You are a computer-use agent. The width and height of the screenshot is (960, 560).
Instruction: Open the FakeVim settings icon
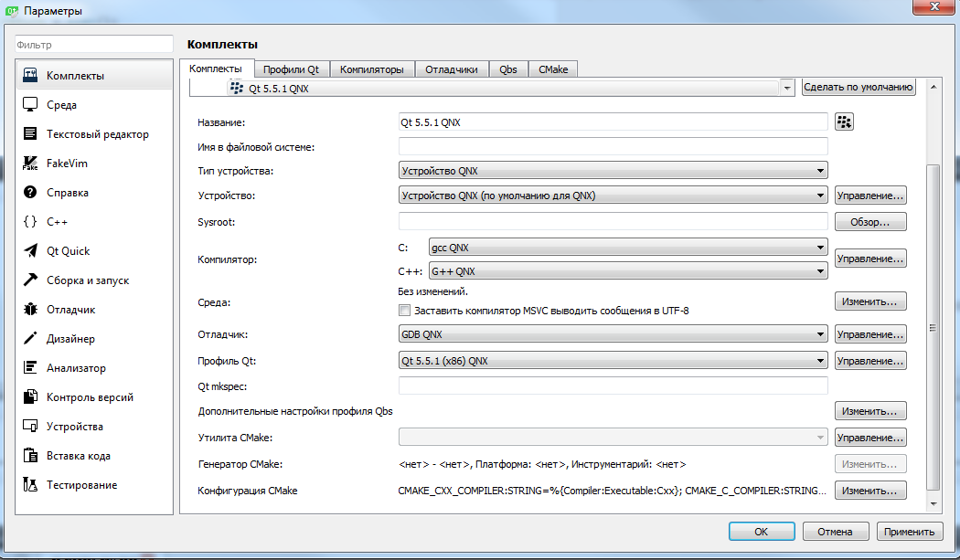[30, 164]
